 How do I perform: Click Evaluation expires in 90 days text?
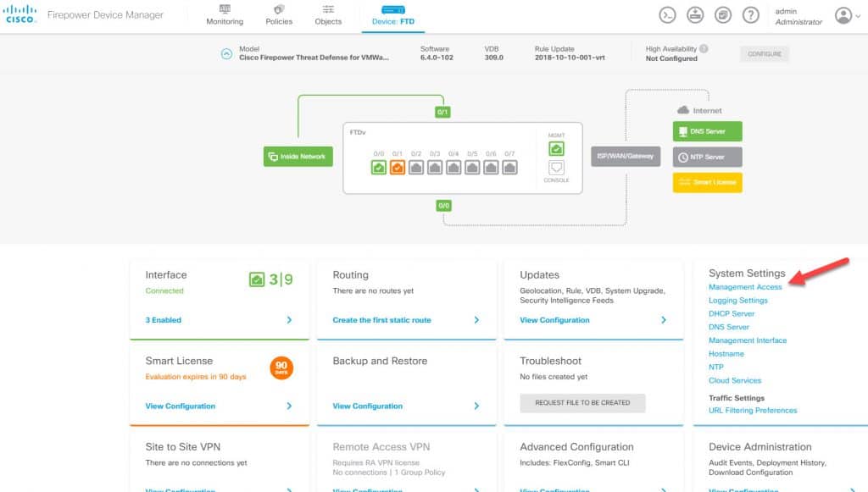click(196, 377)
